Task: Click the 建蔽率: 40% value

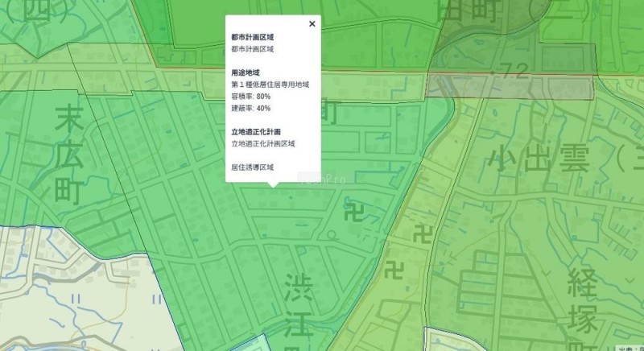Action: pos(250,108)
